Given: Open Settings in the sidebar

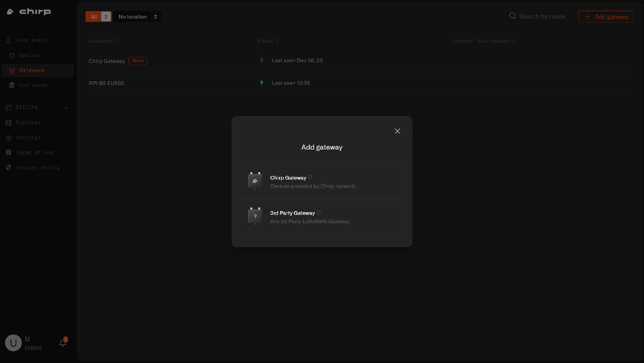Looking at the screenshot, I should click(28, 137).
